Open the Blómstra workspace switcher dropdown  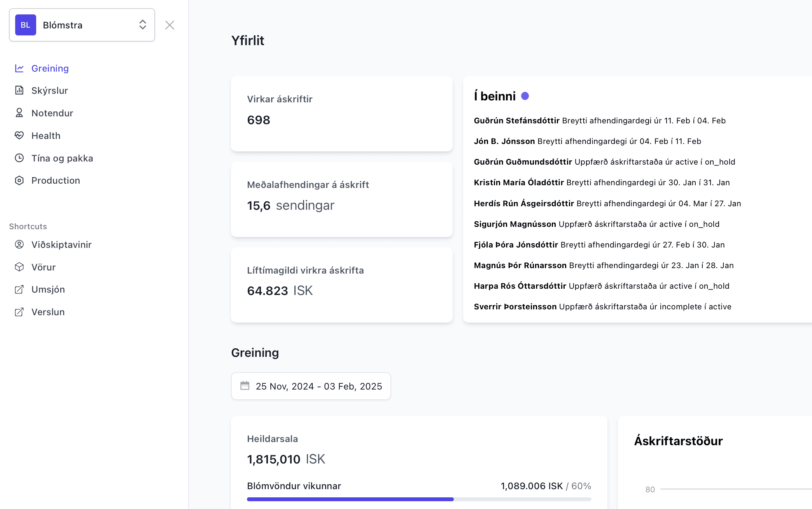82,25
